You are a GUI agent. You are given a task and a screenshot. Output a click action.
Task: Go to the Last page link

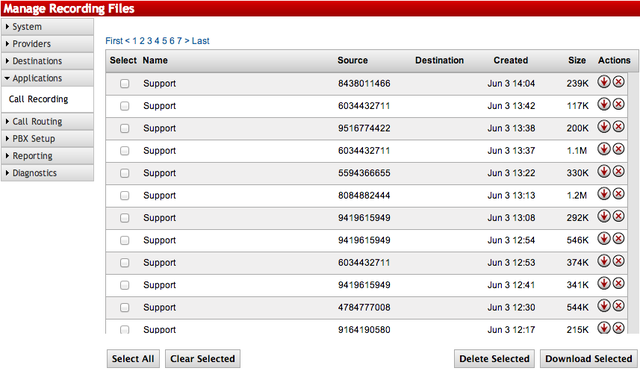point(200,41)
